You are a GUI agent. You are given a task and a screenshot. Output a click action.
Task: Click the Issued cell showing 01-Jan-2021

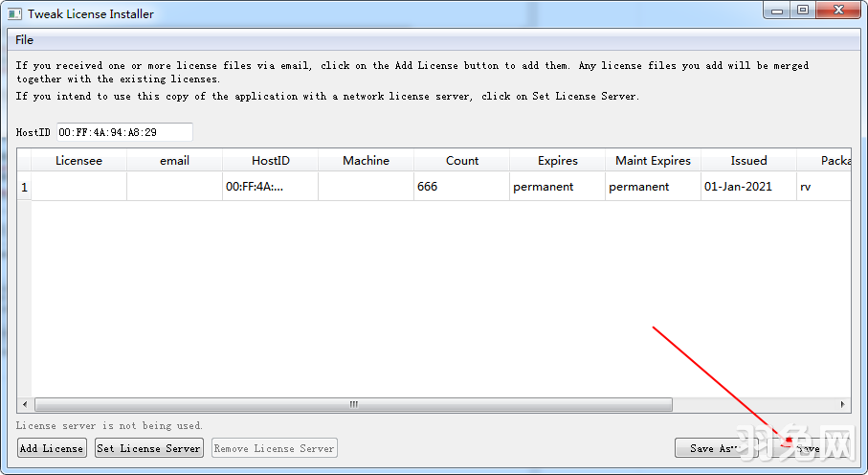[748, 187]
